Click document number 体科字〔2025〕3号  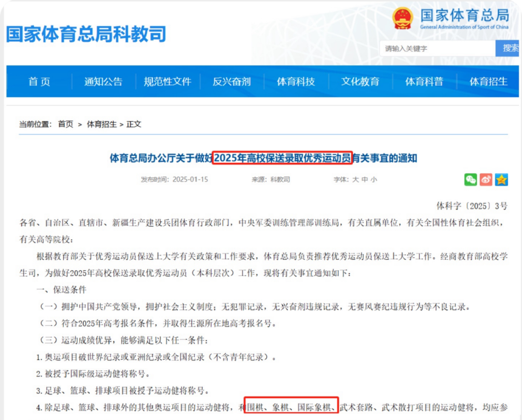click(472, 206)
